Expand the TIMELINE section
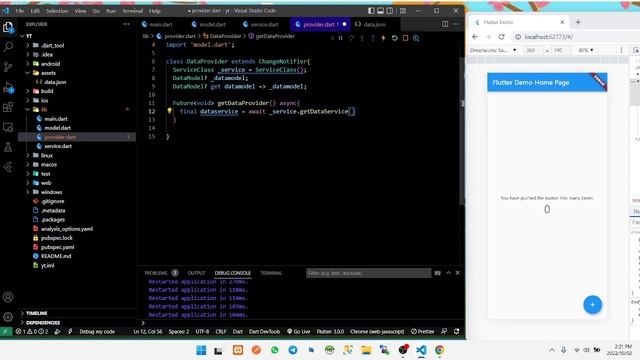This screenshot has width=640, height=360. click(36, 313)
